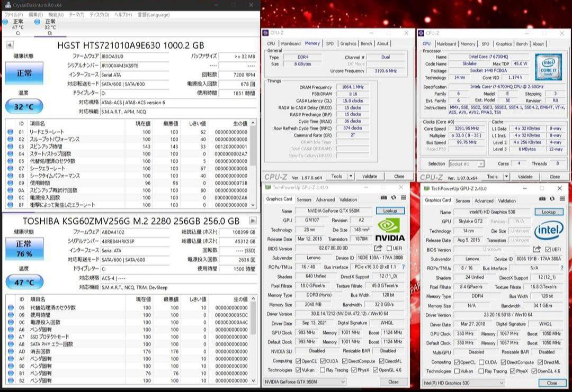Open NVIDIA GeForce GTX 950M GPU selector dropdown
Viewport: 572px width, 392px height.
click(305, 382)
